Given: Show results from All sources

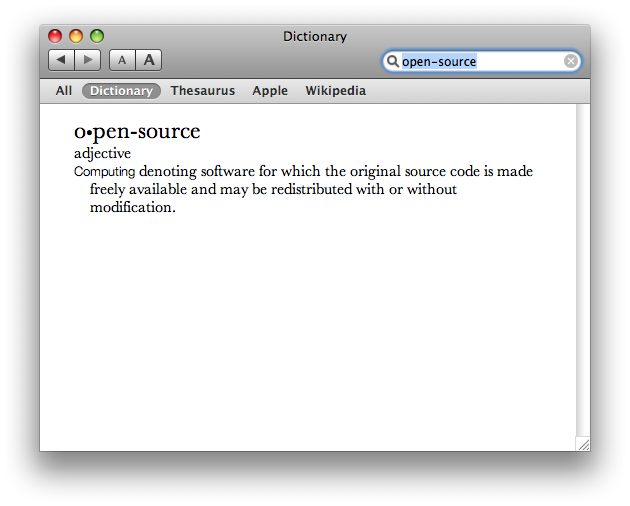Looking at the screenshot, I should 63,91.
